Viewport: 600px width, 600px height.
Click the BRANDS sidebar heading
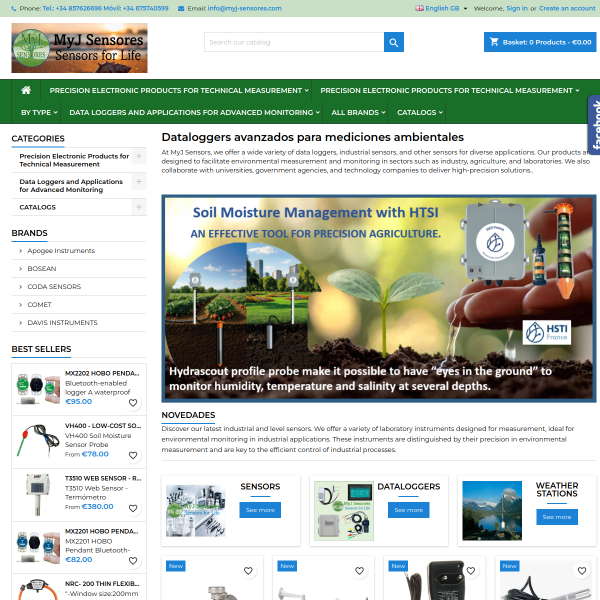pos(29,233)
